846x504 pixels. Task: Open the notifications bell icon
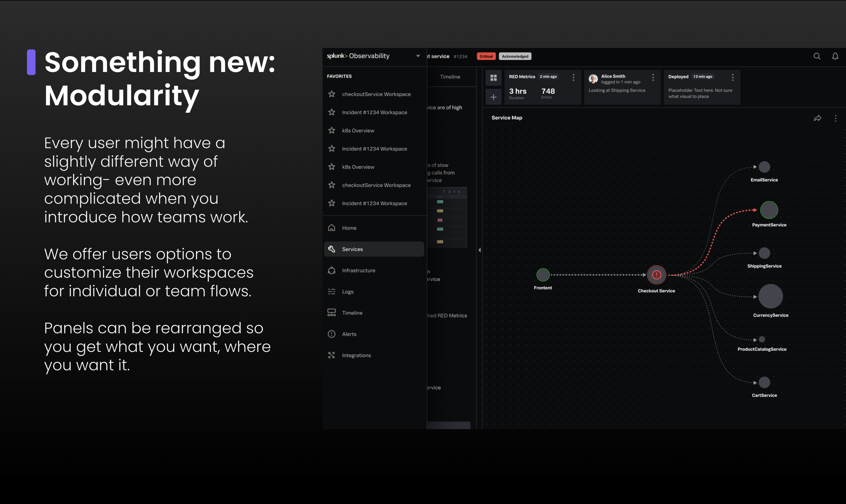[x=835, y=56]
